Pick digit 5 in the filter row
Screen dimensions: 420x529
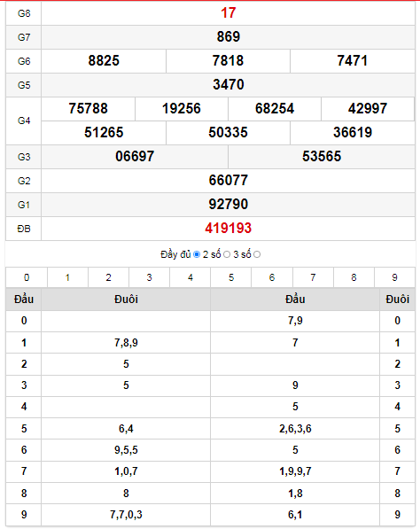coord(231,277)
